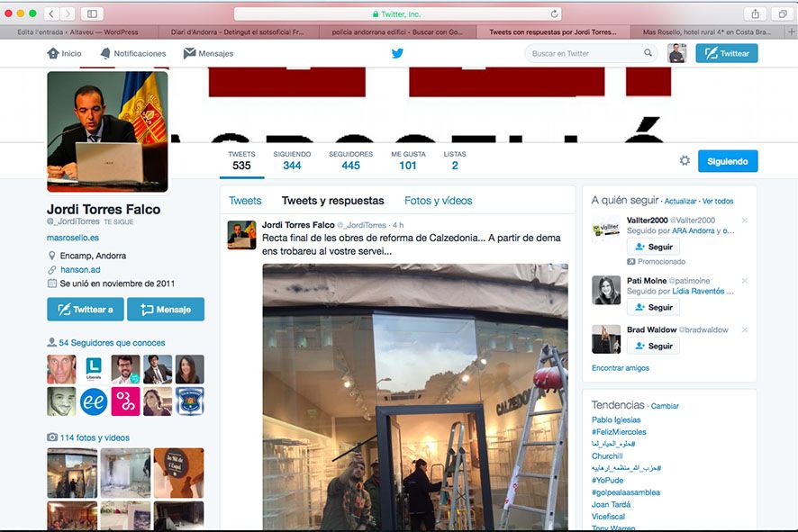The image size is (798, 532).
Task: Dismiss the Valter2000 follow suggestion
Action: [744, 221]
